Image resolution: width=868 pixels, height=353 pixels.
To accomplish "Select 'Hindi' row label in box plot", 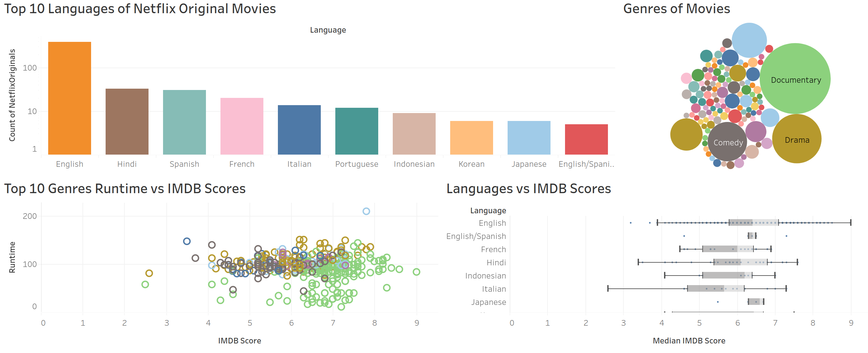I will coord(496,262).
